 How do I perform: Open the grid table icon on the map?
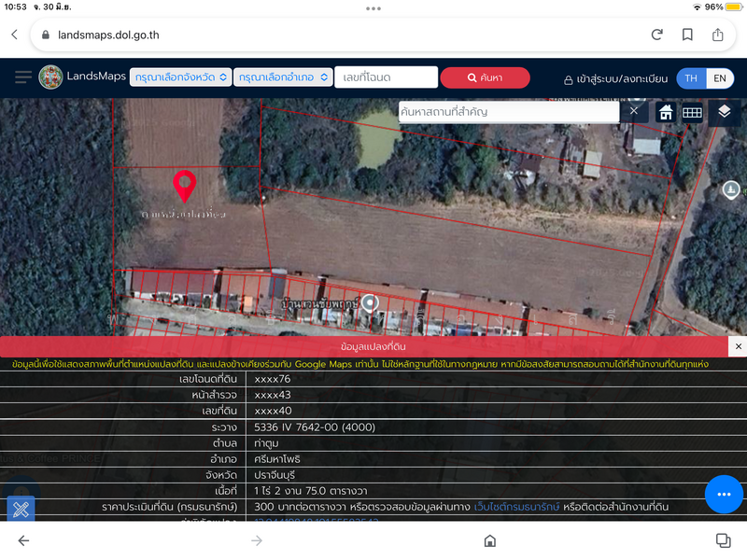(x=692, y=112)
